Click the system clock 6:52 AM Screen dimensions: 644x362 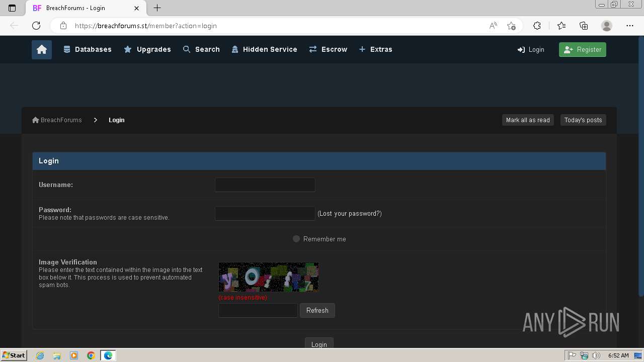pyautogui.click(x=618, y=355)
